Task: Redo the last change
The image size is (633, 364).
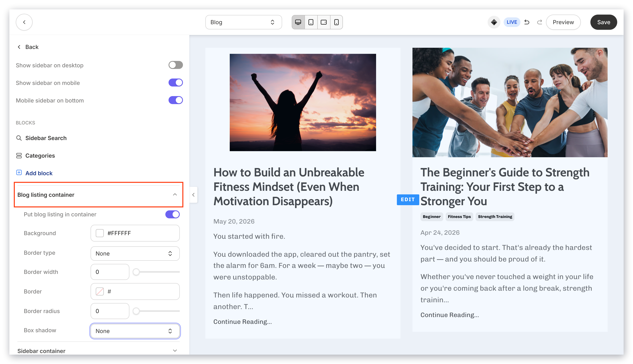Action: [539, 22]
